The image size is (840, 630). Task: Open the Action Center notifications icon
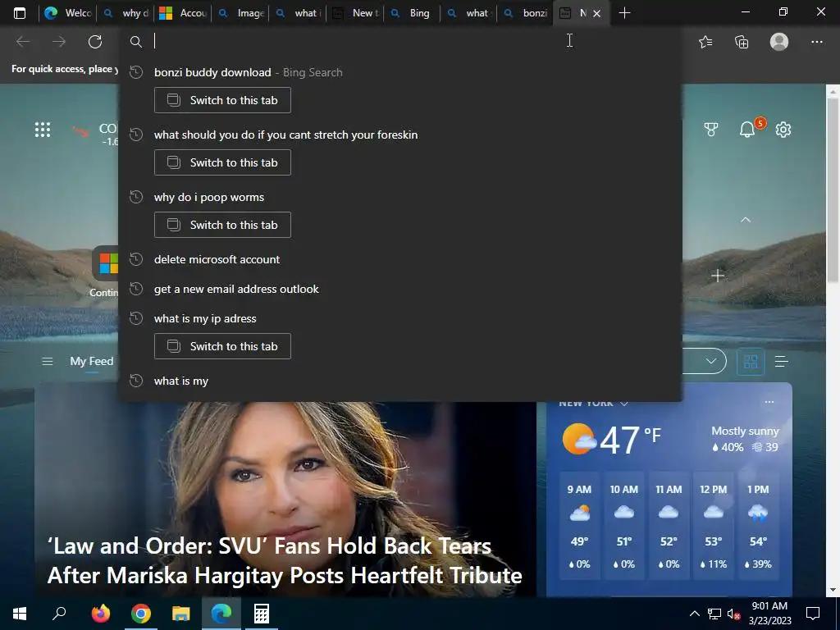tap(813, 614)
